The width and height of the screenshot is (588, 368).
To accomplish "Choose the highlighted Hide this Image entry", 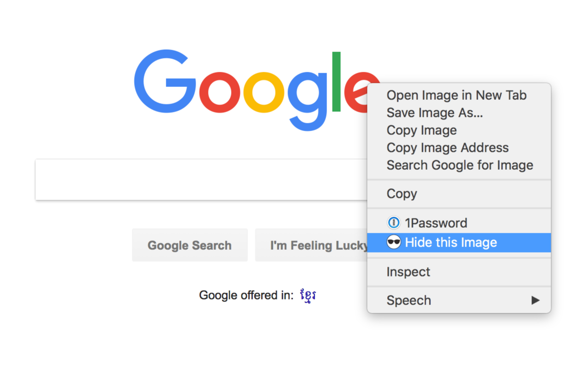I will click(x=450, y=242).
